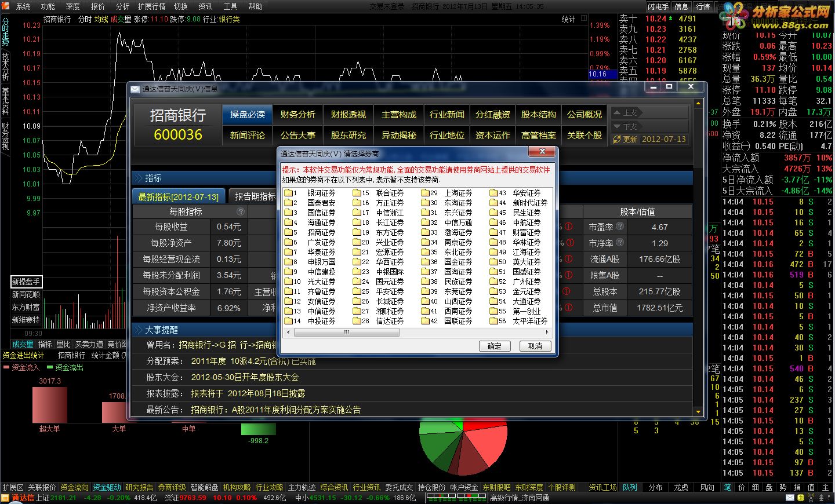
Task: Click envelope icon in info window title
Action: (x=135, y=89)
